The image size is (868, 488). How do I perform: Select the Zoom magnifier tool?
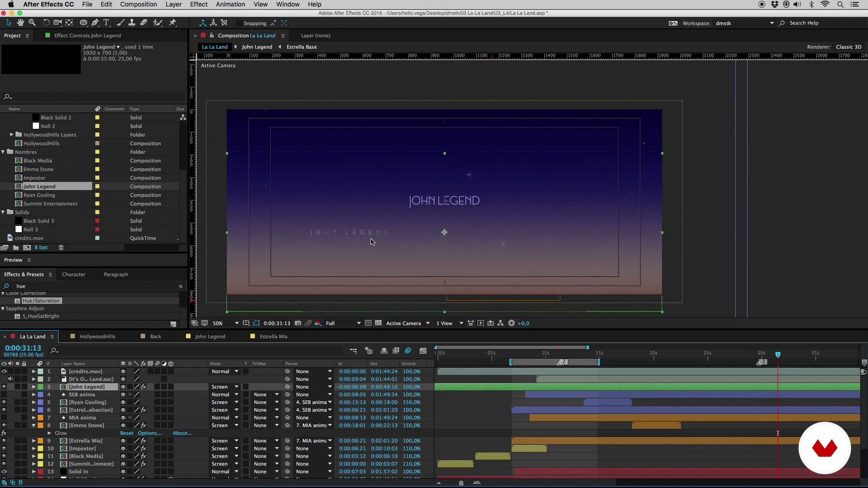click(32, 23)
